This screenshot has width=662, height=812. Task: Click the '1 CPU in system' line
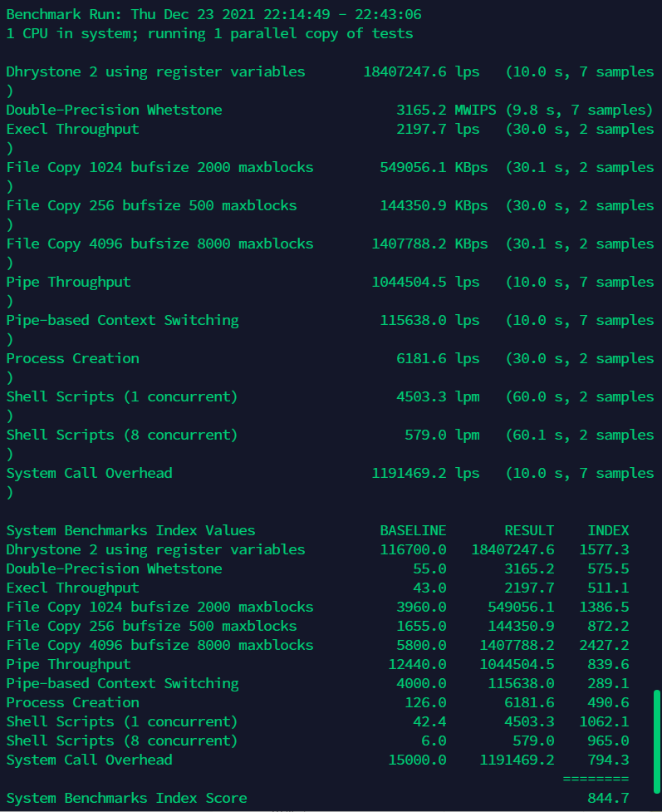209,34
